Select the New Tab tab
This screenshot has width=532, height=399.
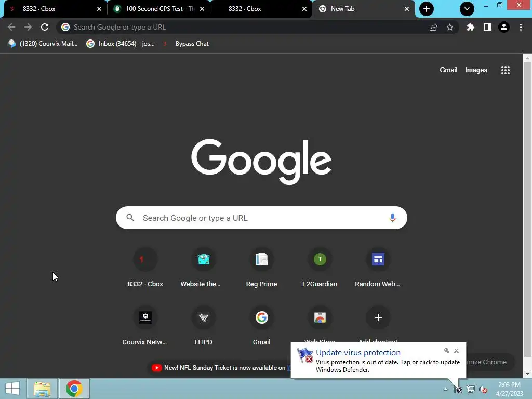point(360,9)
